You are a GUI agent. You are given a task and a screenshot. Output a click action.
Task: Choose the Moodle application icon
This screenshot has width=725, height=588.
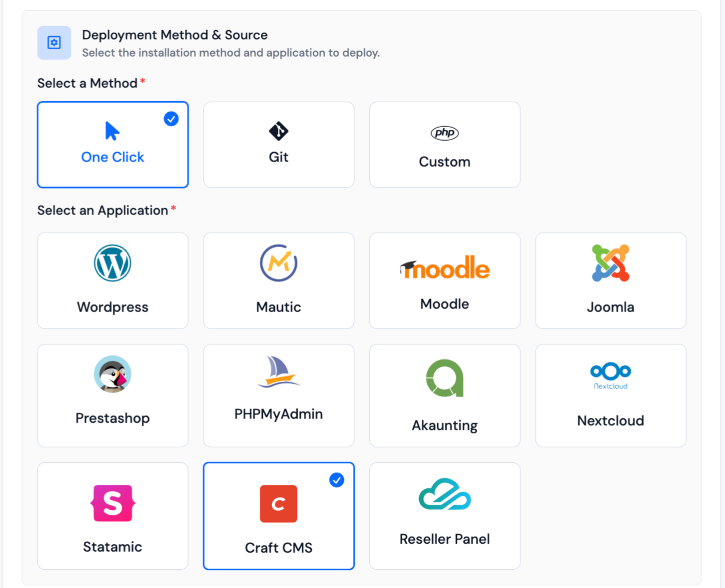(445, 268)
